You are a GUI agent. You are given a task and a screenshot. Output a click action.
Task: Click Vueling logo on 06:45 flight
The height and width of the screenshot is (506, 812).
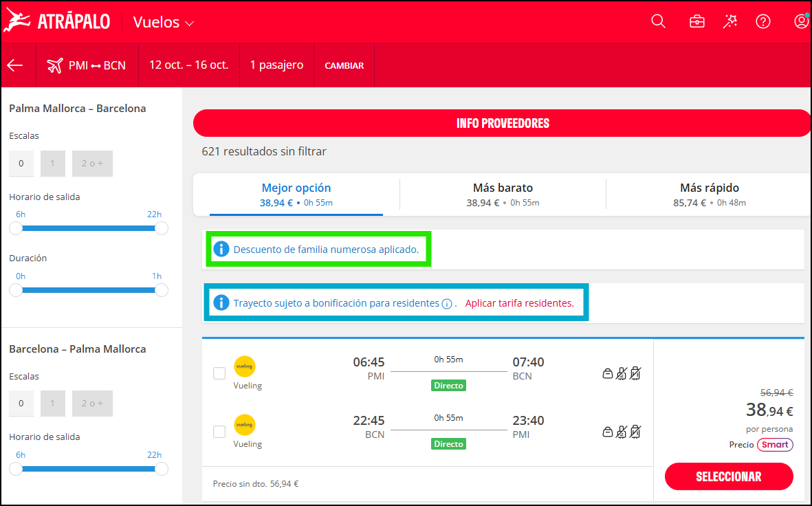pyautogui.click(x=245, y=366)
